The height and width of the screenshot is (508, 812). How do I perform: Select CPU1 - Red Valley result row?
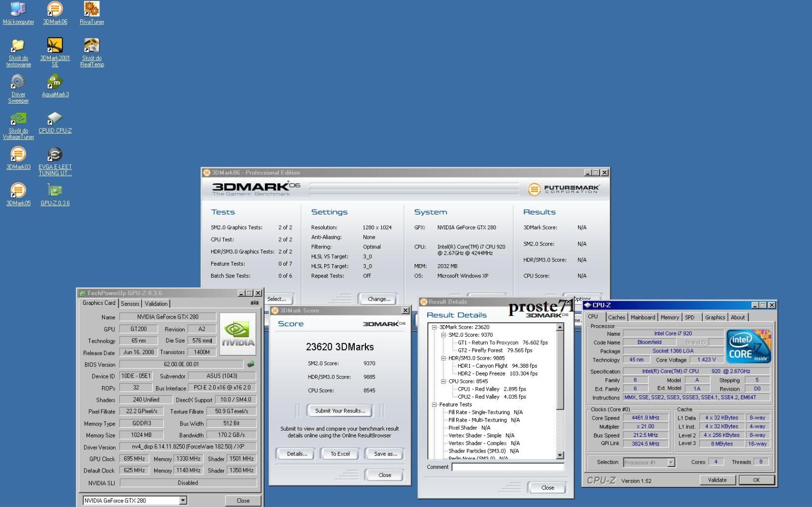click(492, 389)
